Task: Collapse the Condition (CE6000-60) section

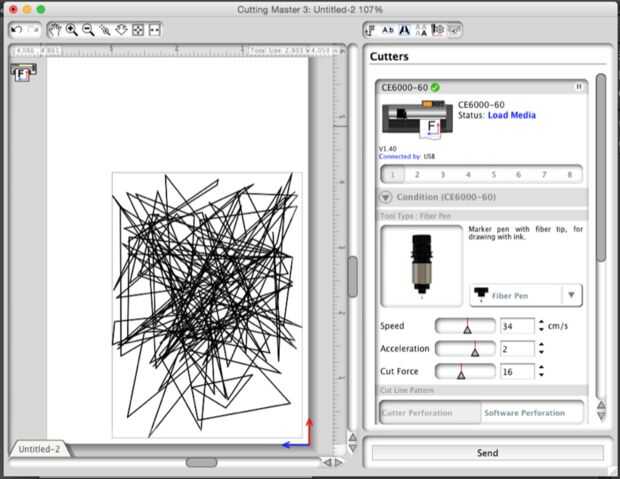Action: 386,197
